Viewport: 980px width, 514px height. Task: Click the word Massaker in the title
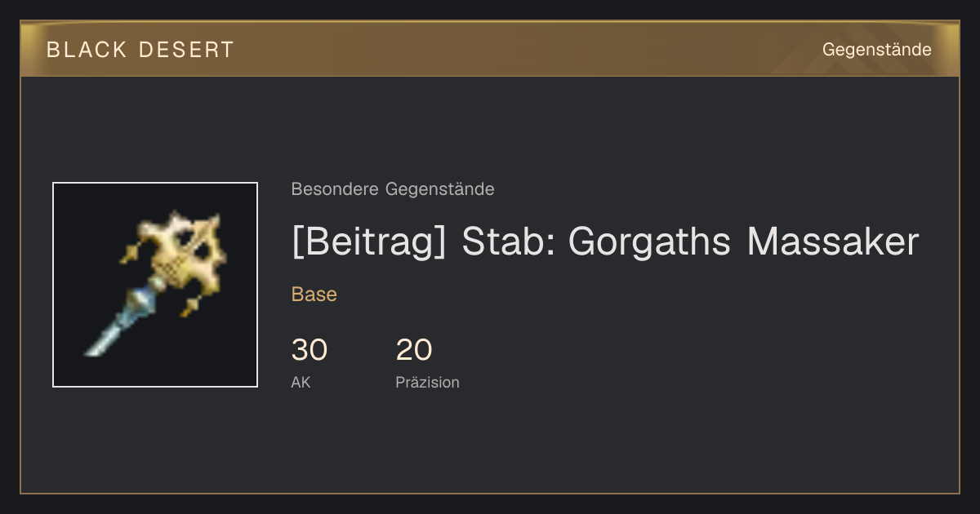tap(833, 242)
